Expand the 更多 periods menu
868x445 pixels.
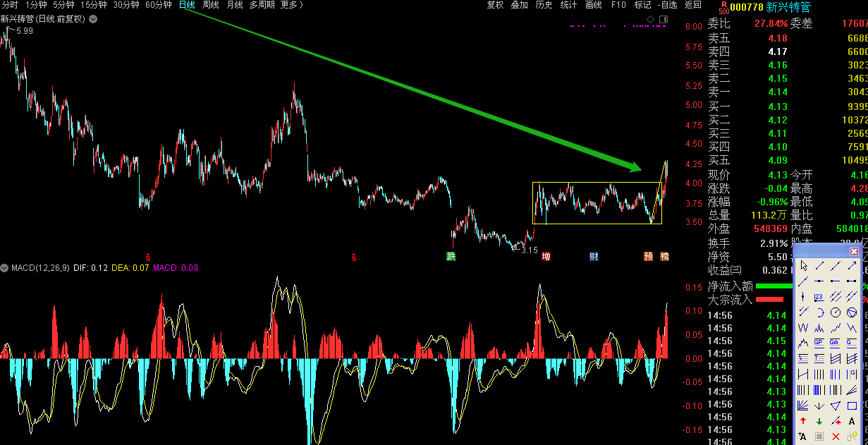click(x=291, y=5)
